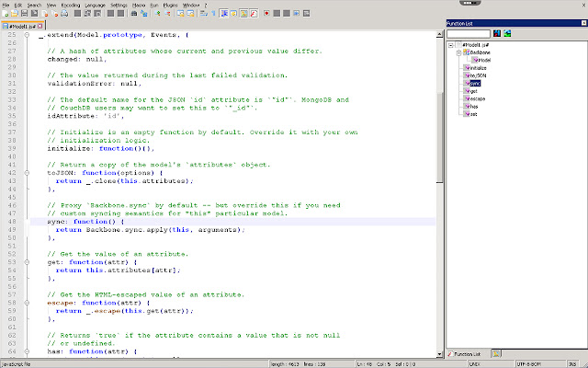Select initialize in the Function List
This screenshot has height=368, width=588.
click(478, 68)
